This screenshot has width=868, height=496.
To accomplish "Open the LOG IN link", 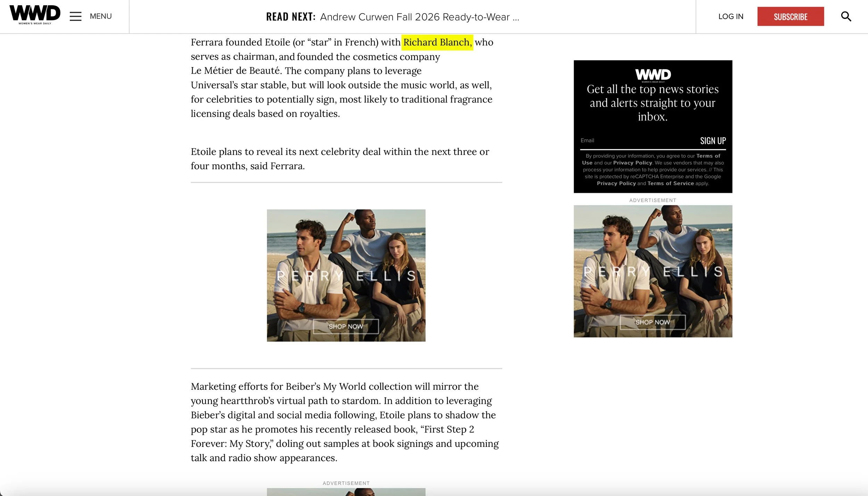I will (731, 16).
